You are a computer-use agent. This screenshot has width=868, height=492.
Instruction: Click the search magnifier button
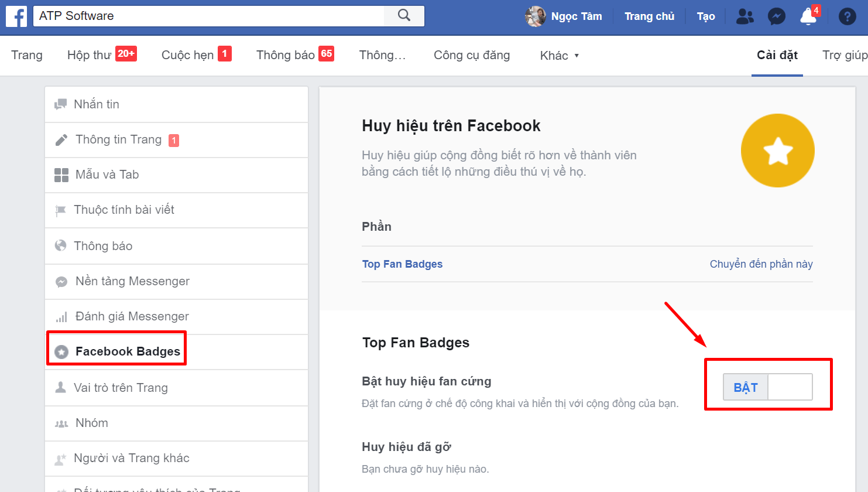pyautogui.click(x=404, y=16)
